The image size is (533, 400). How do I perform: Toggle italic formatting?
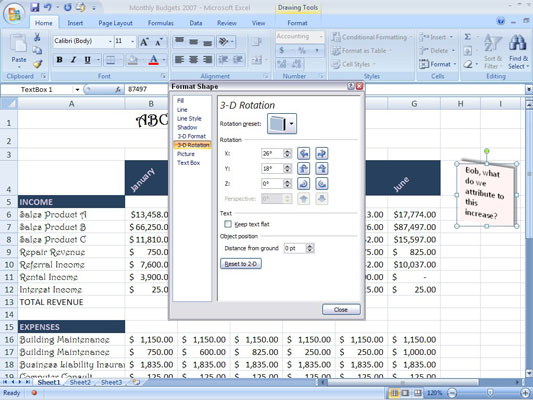click(73, 60)
